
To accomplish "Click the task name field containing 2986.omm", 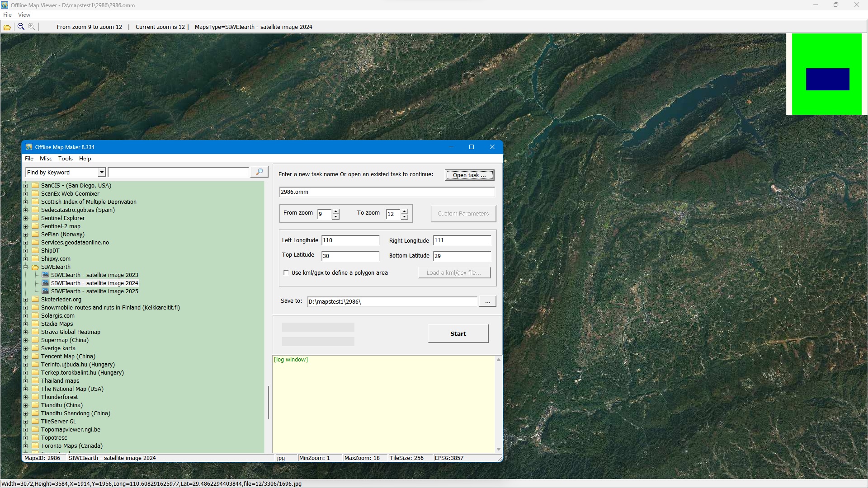I will 387,192.
